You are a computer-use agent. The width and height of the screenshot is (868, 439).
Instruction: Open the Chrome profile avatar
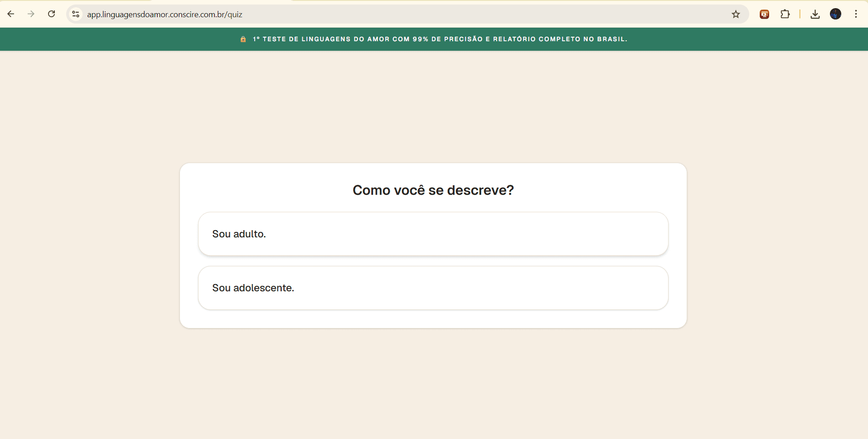point(836,14)
